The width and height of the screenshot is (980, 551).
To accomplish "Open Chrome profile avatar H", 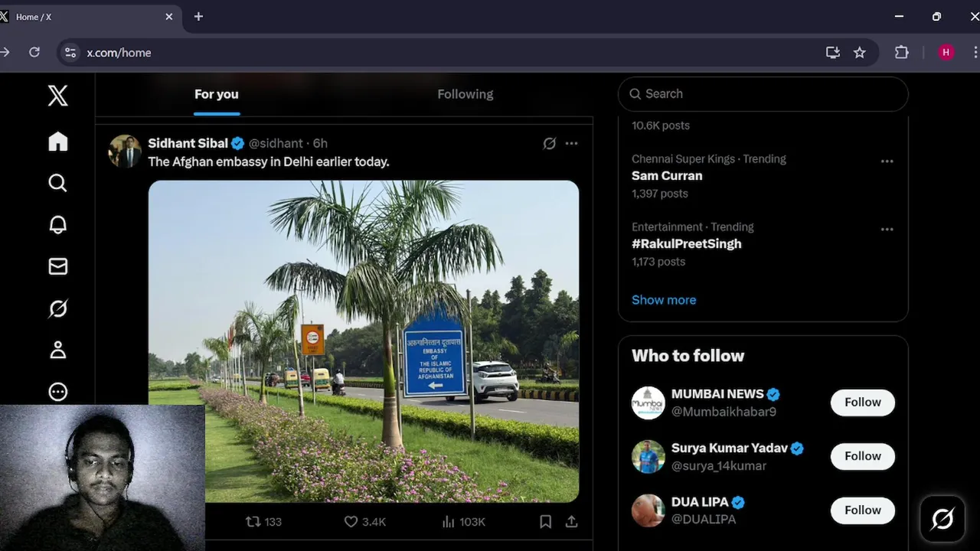I will tap(946, 52).
